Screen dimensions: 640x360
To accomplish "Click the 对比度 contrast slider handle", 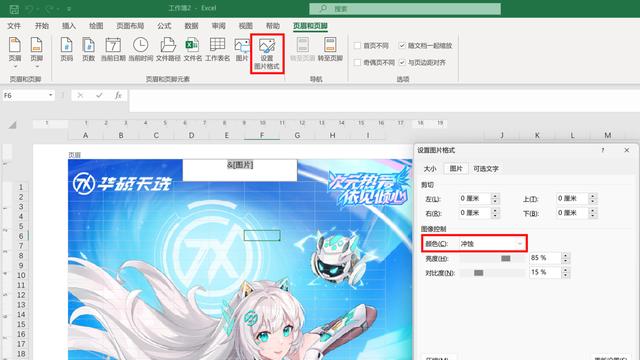I will pos(479,273).
